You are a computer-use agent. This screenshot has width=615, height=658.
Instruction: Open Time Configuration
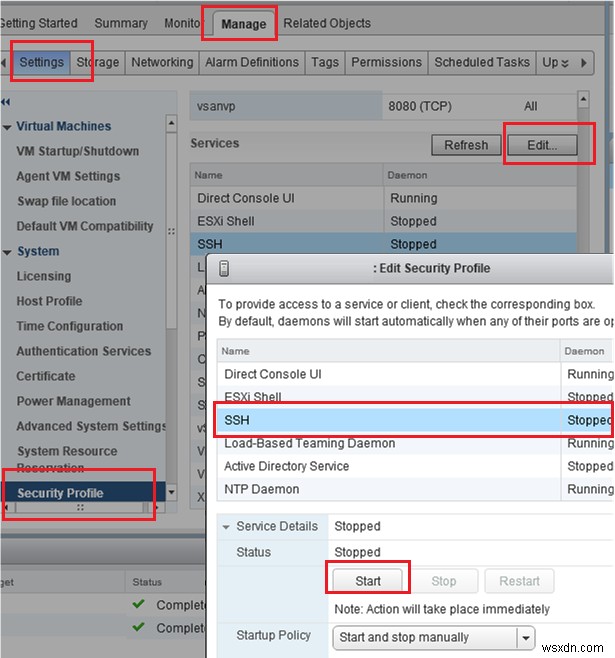click(70, 326)
